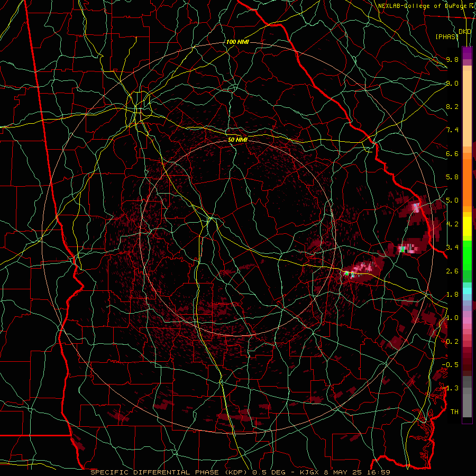Pick the cyan band of the color scale
The width and height of the screenshot is (476, 476).
tap(467, 291)
